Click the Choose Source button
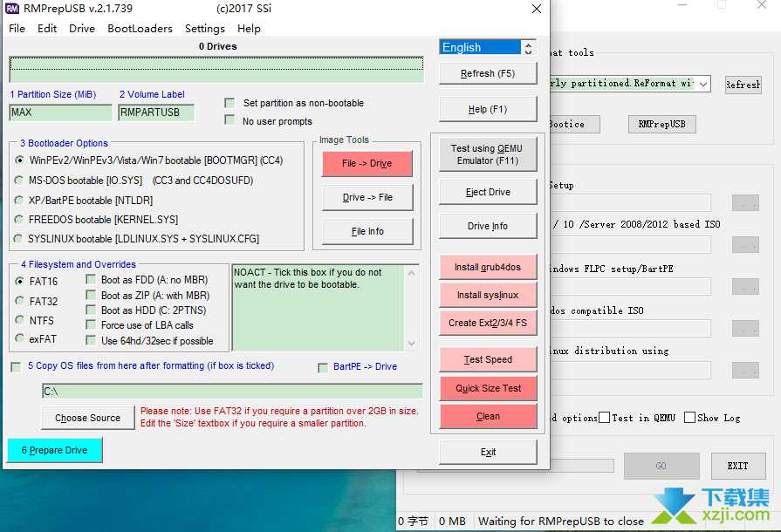This screenshot has height=532, width=781. (87, 418)
